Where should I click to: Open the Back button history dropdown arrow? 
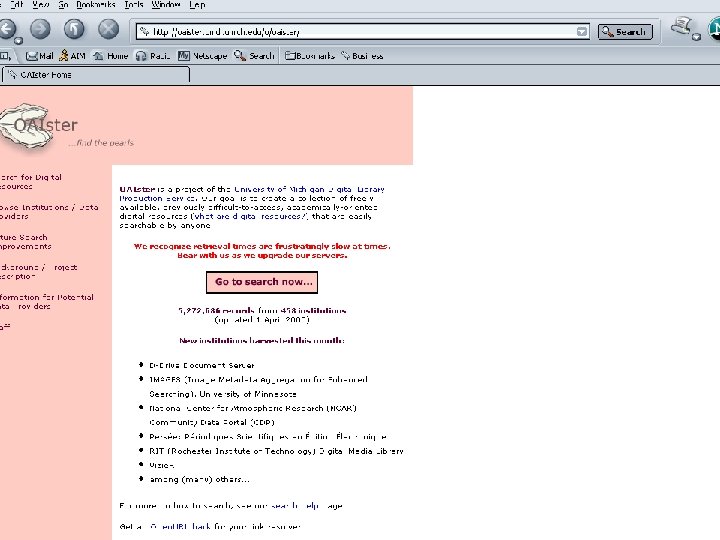19,40
